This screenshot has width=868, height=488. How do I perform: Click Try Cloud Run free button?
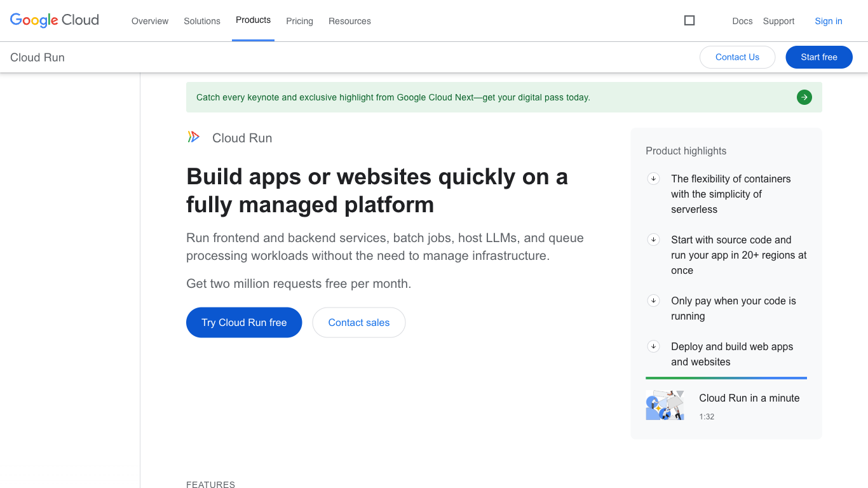244,323
